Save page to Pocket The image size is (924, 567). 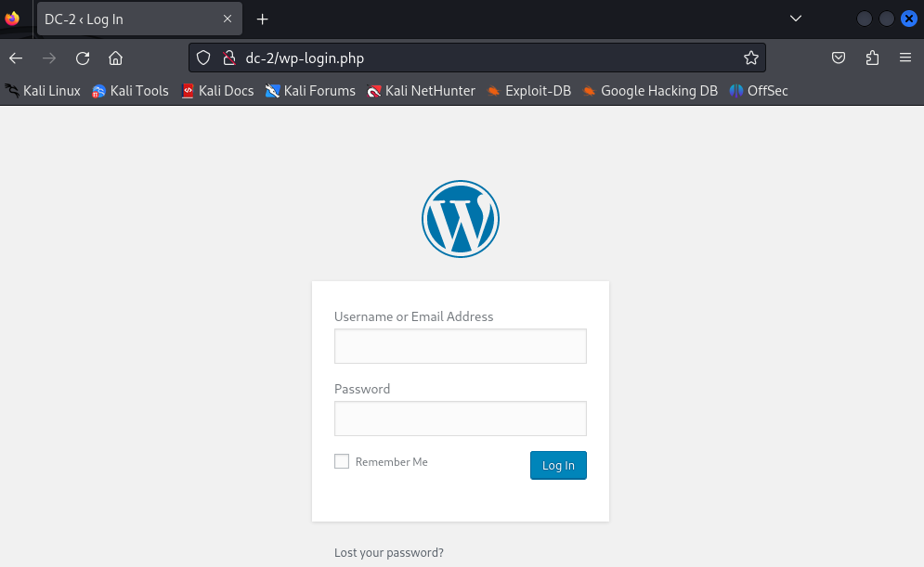coord(839,58)
